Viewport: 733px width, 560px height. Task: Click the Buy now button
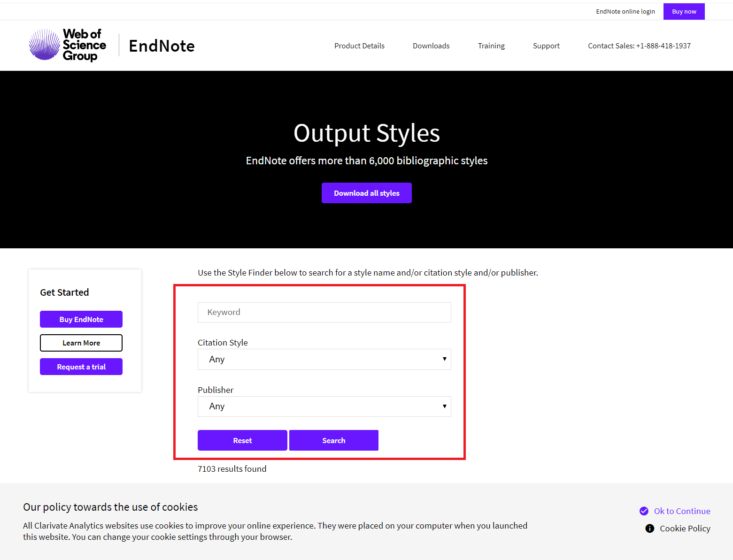(x=684, y=11)
